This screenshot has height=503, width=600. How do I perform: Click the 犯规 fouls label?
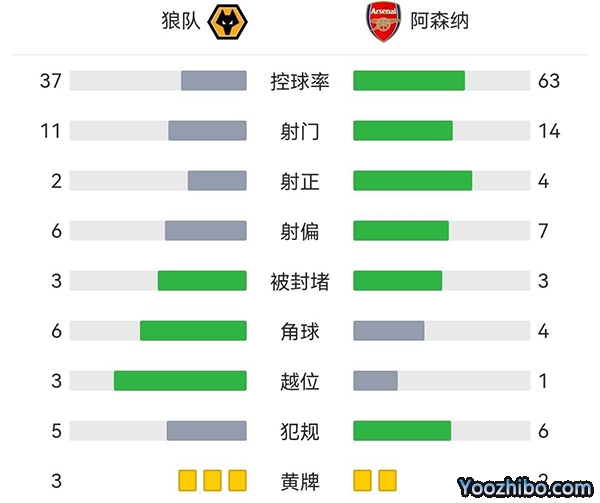click(x=300, y=431)
